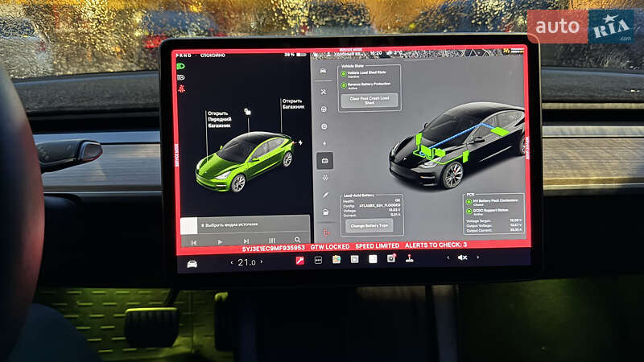Tap the blank album art thumbnail

click(x=189, y=226)
